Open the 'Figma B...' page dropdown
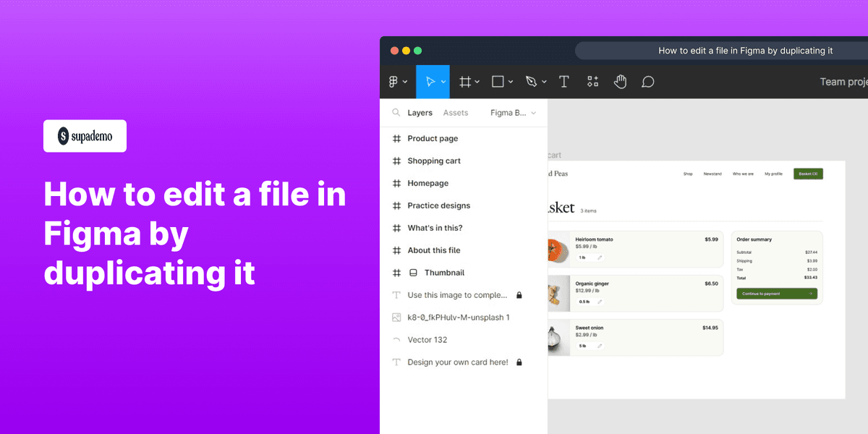The height and width of the screenshot is (434, 868). (x=511, y=113)
